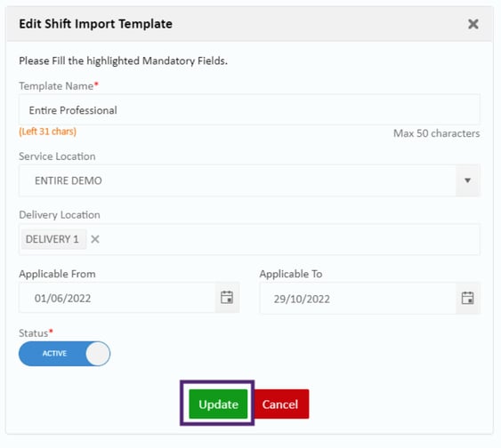
Task: Close the Edit Shift Import Template dialog
Action: 473,24
